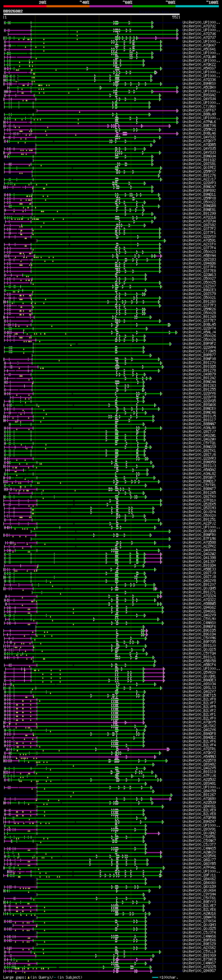
Task: Open hit UniRef100_Q5MR26
Action: (x=199, y=309)
